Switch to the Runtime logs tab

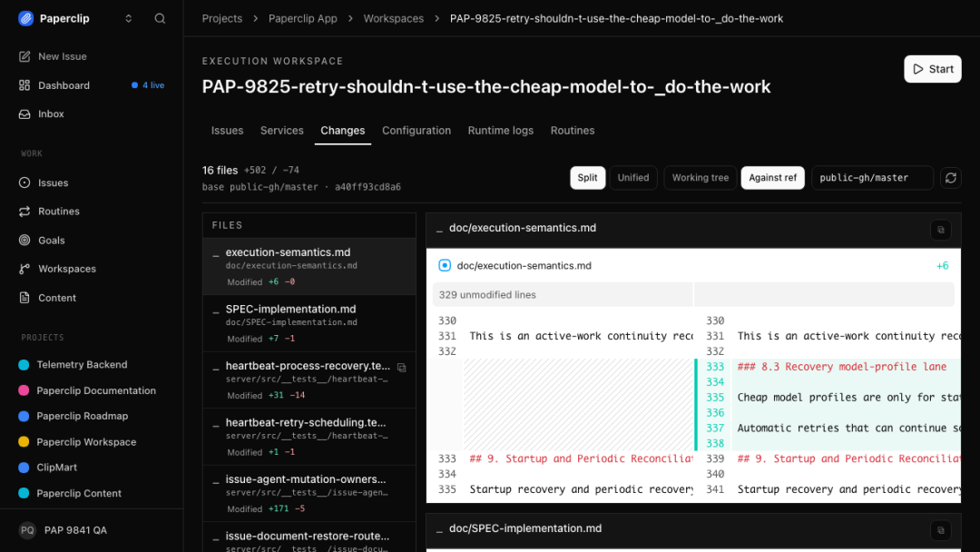point(501,131)
